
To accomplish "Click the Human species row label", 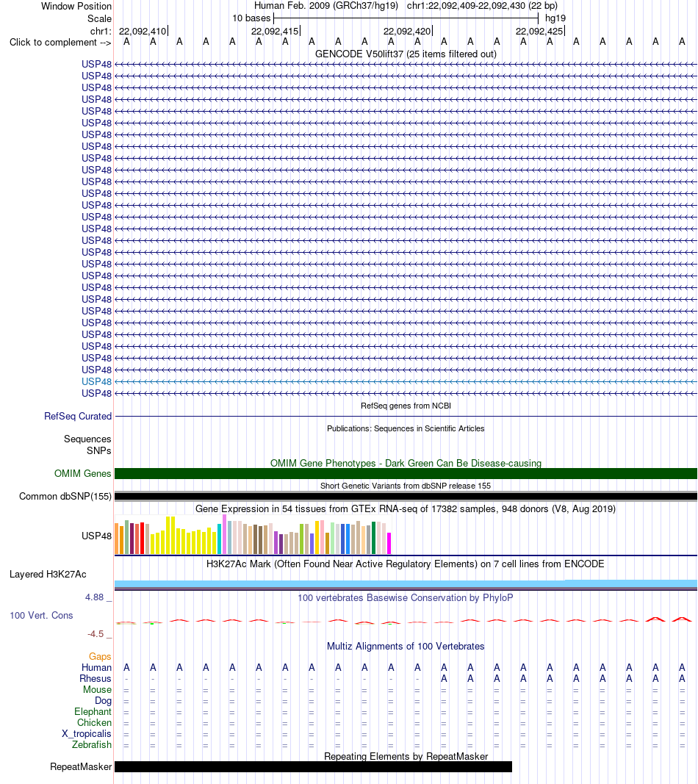I will coord(96,667).
